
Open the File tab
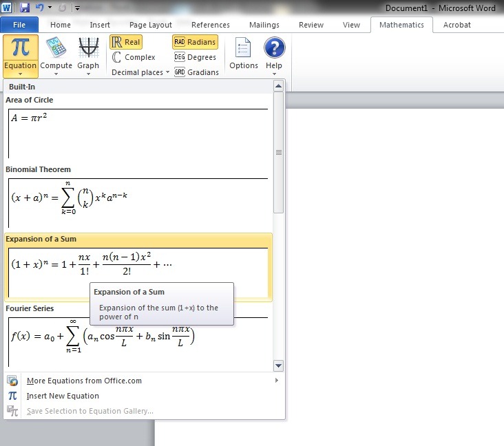[x=19, y=25]
